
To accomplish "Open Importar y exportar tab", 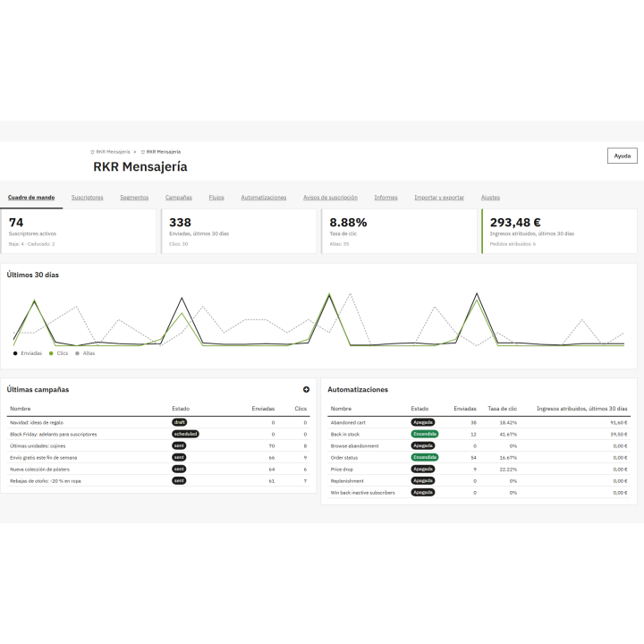I will [439, 198].
